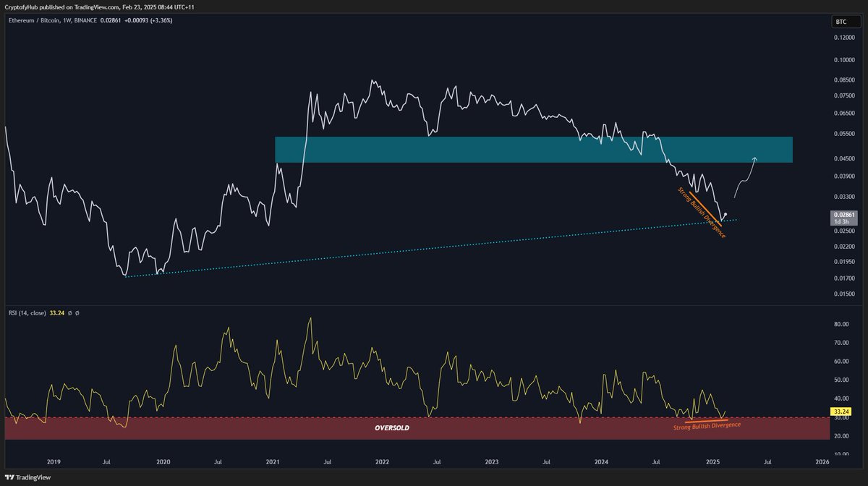Click the 0.01500 price axis label

pos(844,294)
